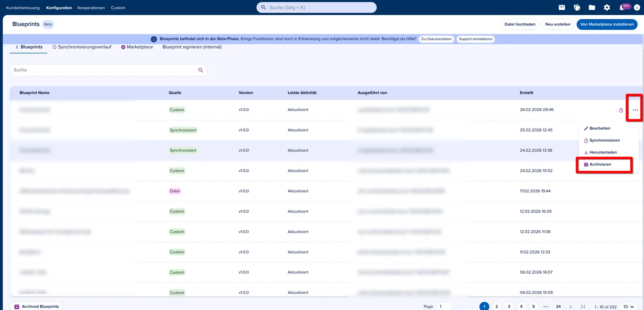Screen dimensions: 644x310
Task: Open Archived Blueprints button
Action: 36,306
